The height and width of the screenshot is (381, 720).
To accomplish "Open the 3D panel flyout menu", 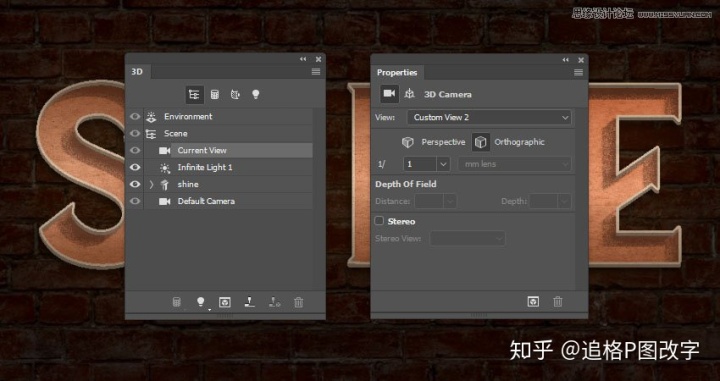I will click(x=316, y=72).
